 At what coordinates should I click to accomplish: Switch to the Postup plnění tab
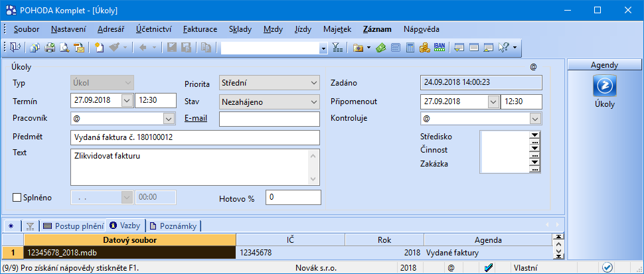pos(73,226)
